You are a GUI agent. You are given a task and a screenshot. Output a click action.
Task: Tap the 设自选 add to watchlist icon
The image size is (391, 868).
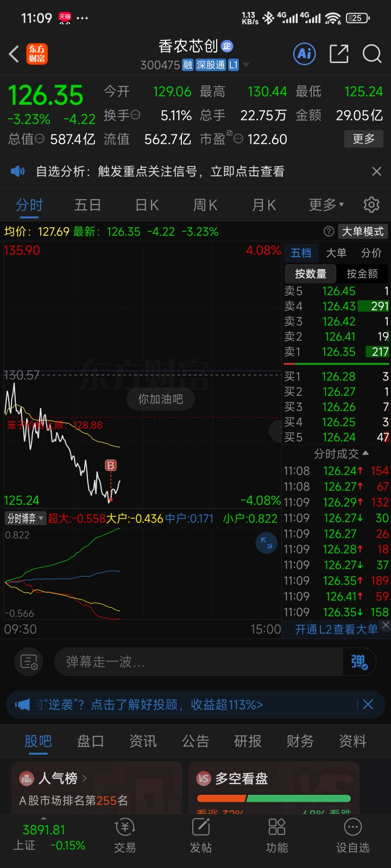(x=353, y=836)
